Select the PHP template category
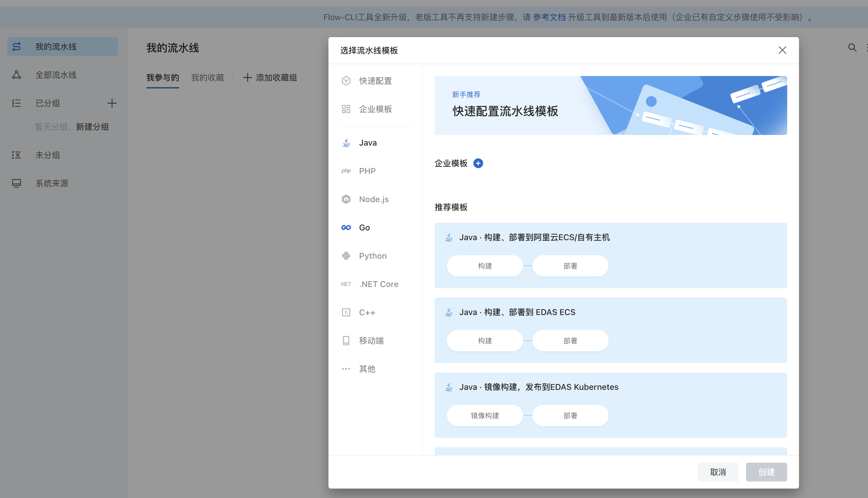868x498 pixels. point(367,171)
